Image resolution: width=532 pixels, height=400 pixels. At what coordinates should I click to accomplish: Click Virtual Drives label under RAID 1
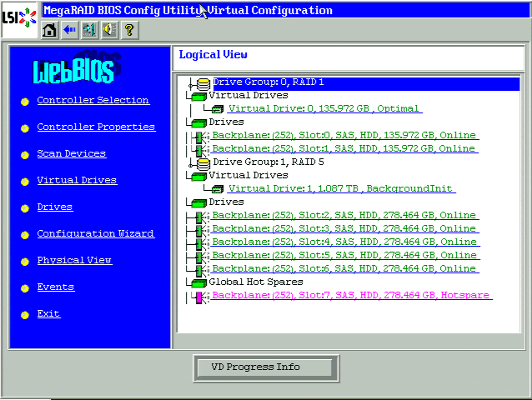click(248, 96)
